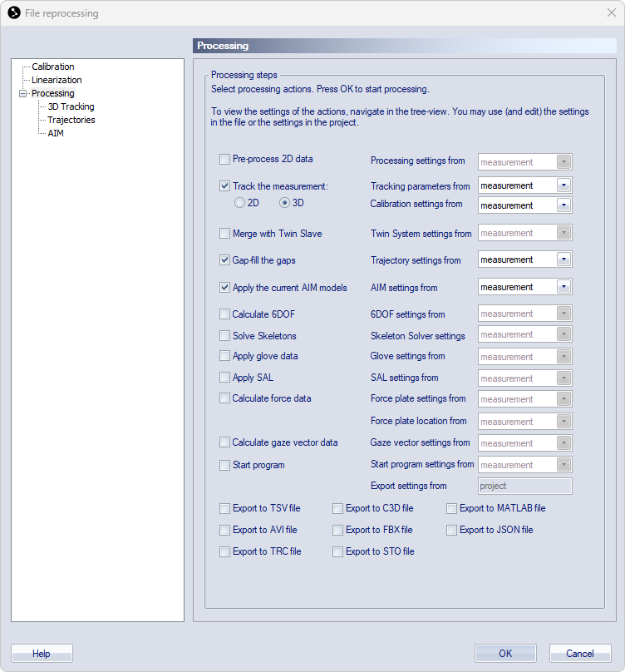Screen dimensions: 625x672
Task: Check Export to TSV file
Action: [x=224, y=508]
